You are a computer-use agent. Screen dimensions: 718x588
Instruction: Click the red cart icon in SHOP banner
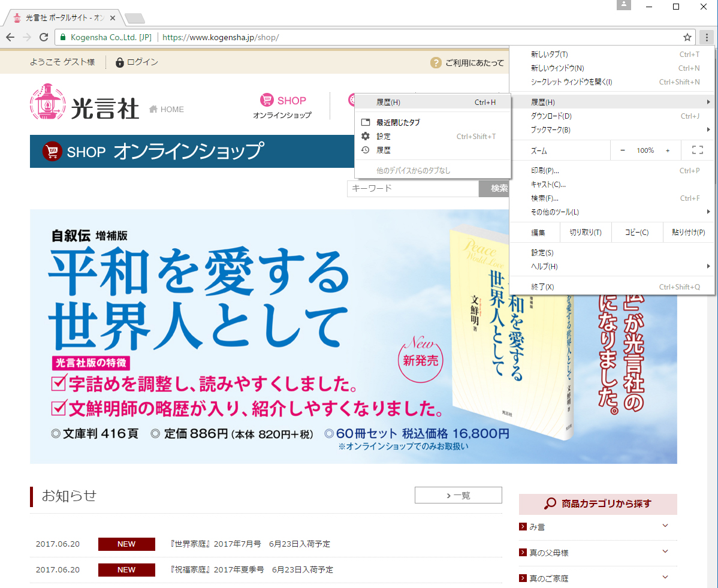tap(52, 151)
